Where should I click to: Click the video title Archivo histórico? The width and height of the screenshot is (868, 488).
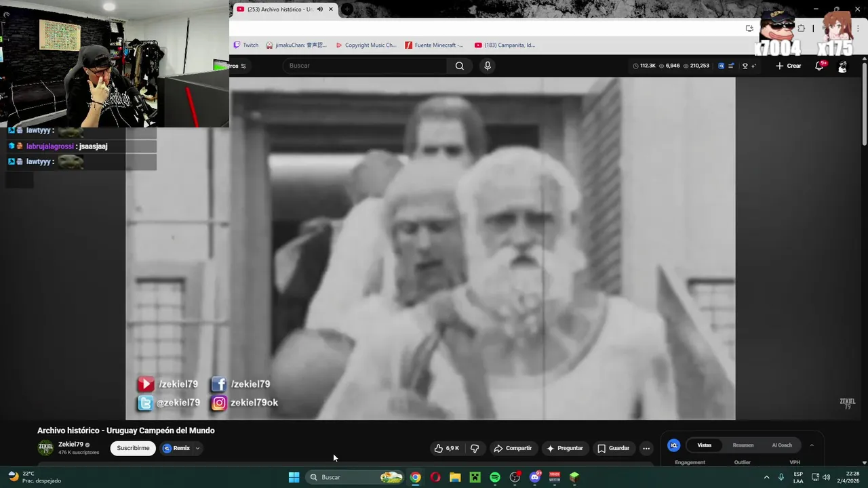pyautogui.click(x=126, y=430)
